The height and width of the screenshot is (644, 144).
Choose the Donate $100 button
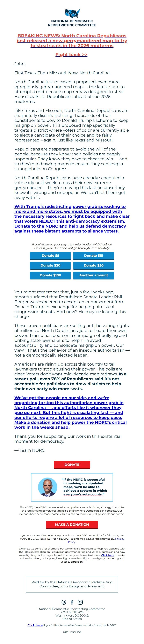[50, 275]
